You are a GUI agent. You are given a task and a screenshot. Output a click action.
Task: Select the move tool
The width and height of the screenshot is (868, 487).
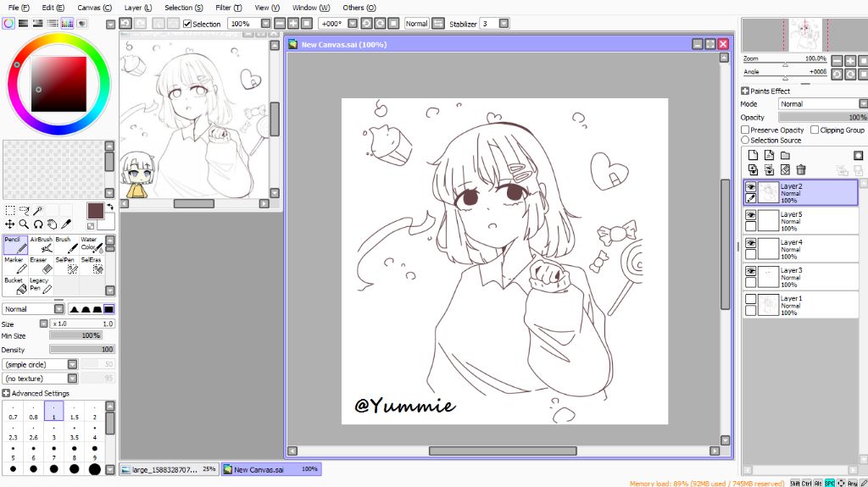(x=10, y=224)
